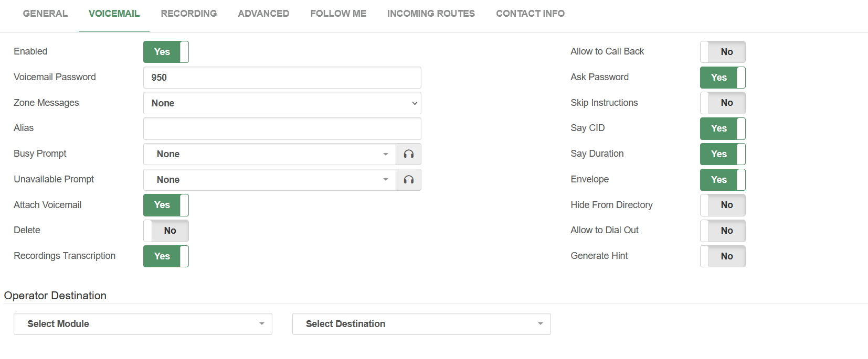This screenshot has height=359, width=868.
Task: Open the Select Module dropdown
Action: (143, 324)
